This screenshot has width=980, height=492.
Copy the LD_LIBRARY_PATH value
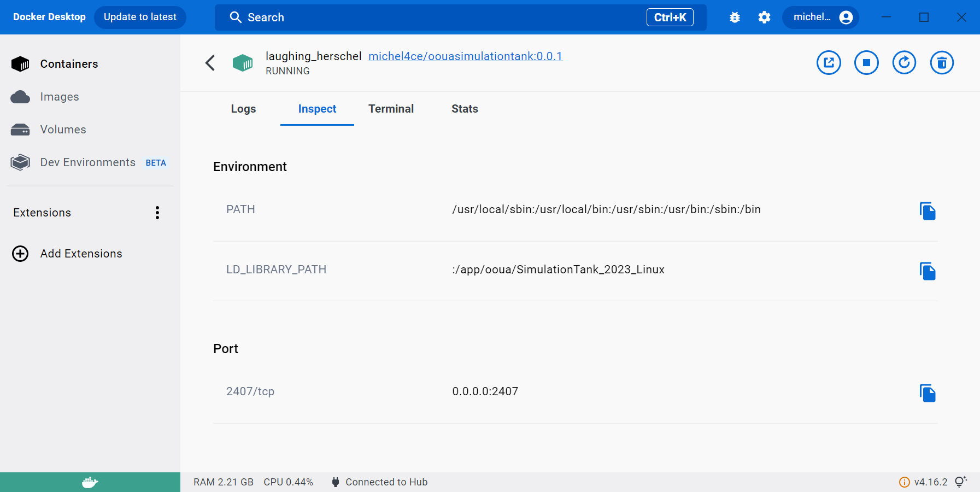(x=927, y=271)
